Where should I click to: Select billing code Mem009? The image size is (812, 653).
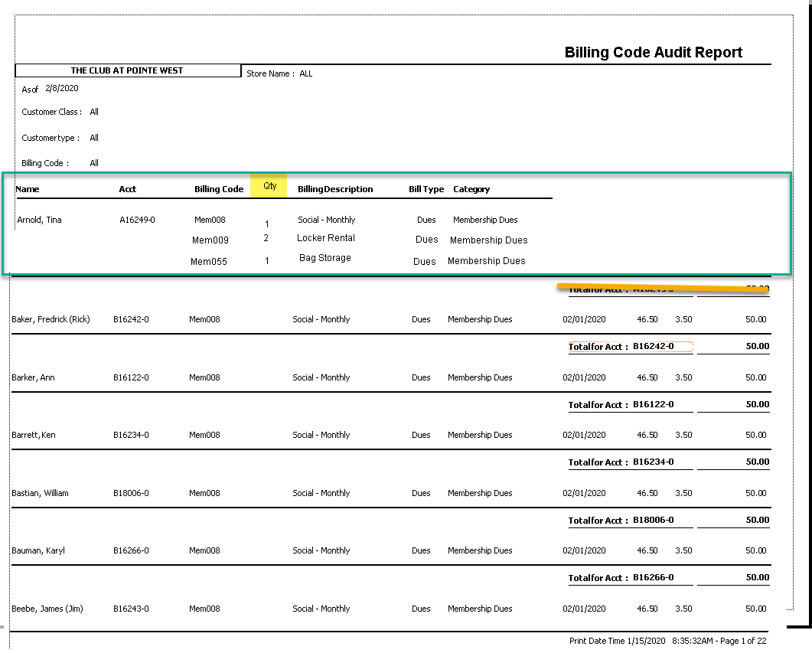[x=210, y=240]
